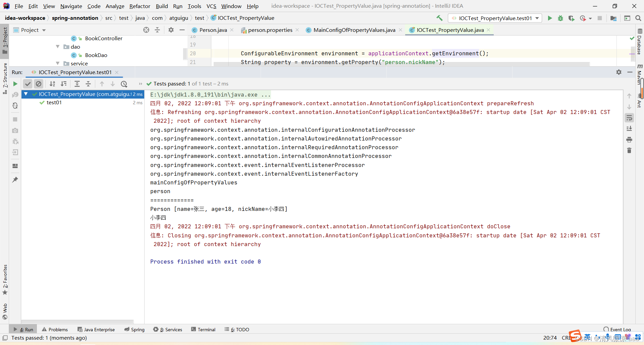Screen dimensions: 644x345
Task: Toggle soft-wrap in console output
Action: click(629, 118)
